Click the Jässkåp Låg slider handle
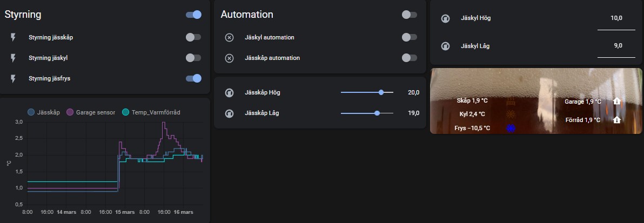The width and height of the screenshot is (644, 223). (377, 113)
